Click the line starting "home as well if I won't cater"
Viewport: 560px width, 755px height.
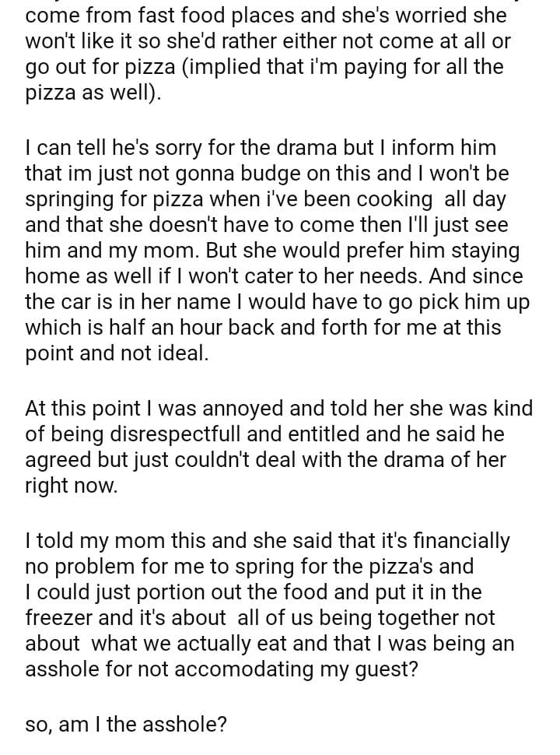point(274,276)
